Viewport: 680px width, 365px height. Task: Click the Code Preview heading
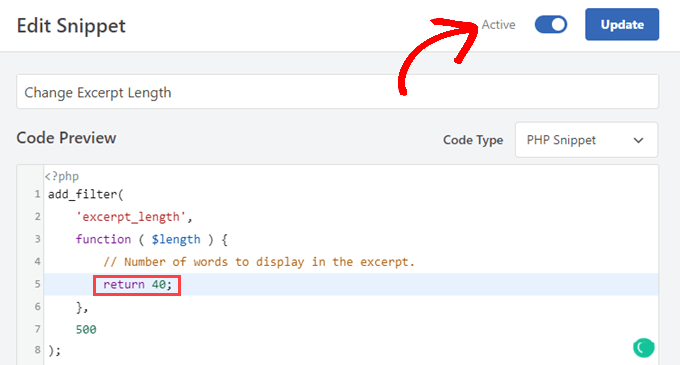pyautogui.click(x=66, y=138)
